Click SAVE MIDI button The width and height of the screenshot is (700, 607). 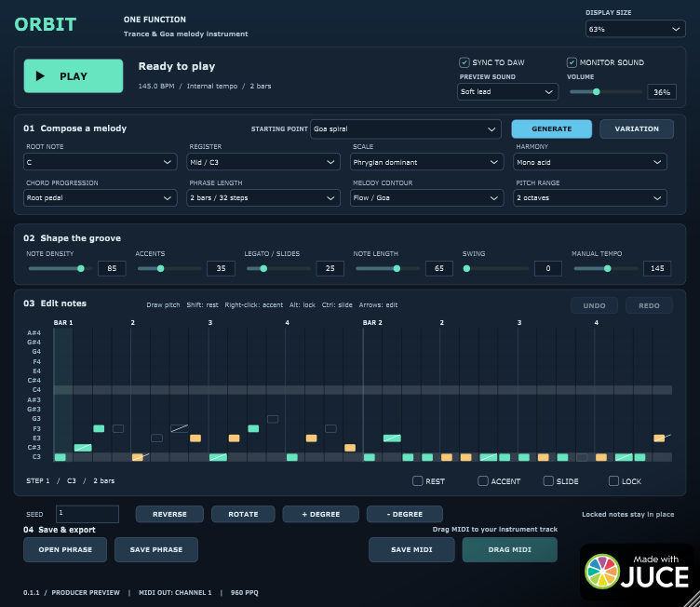[x=411, y=549]
